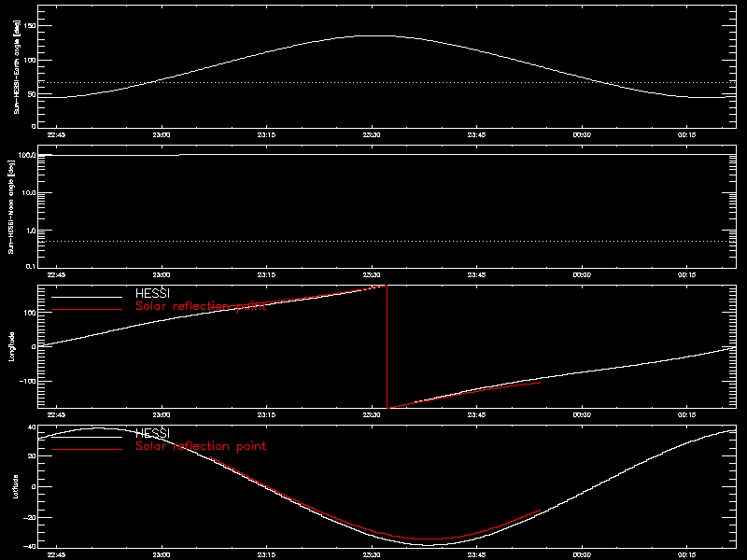
Task: Click the -40 tick label in Latitude plot
Action: pos(29,547)
